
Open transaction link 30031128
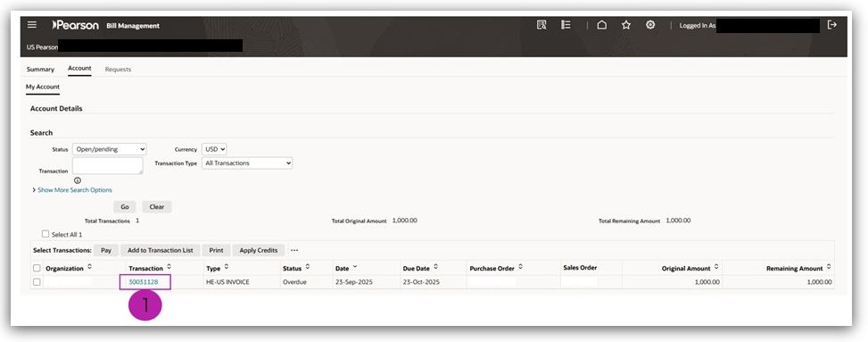point(144,281)
